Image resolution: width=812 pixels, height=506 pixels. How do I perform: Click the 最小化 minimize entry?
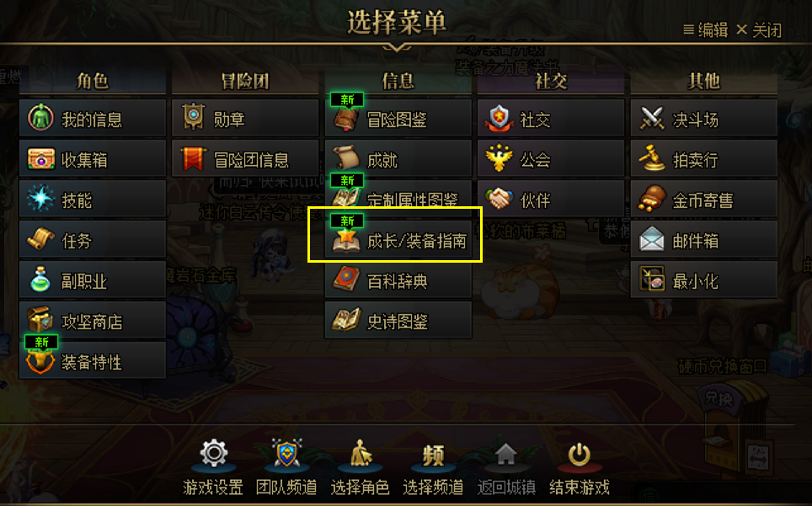click(x=704, y=280)
